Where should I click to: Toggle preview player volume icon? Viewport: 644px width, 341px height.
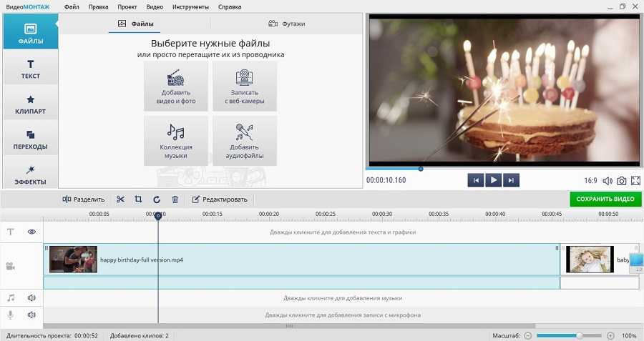pyautogui.click(x=608, y=181)
